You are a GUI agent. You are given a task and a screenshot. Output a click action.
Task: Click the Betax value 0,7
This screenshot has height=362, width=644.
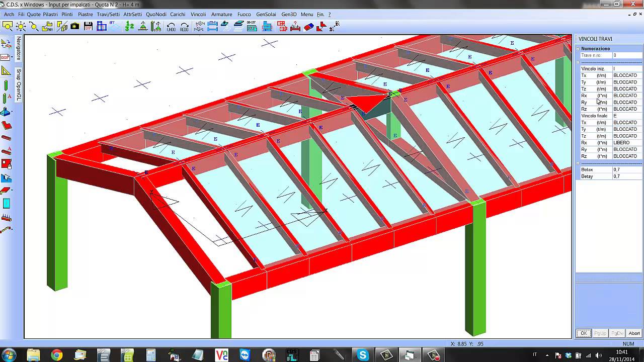(627, 170)
